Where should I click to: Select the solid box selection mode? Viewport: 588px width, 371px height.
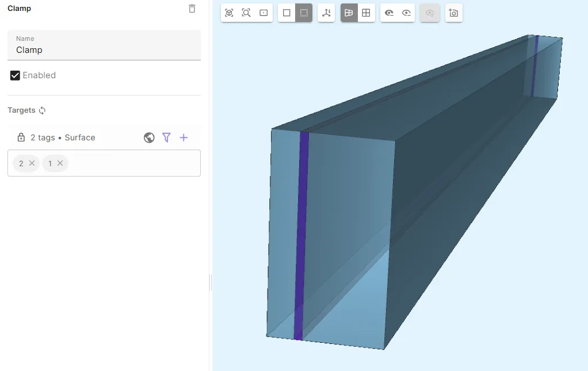[x=287, y=13]
